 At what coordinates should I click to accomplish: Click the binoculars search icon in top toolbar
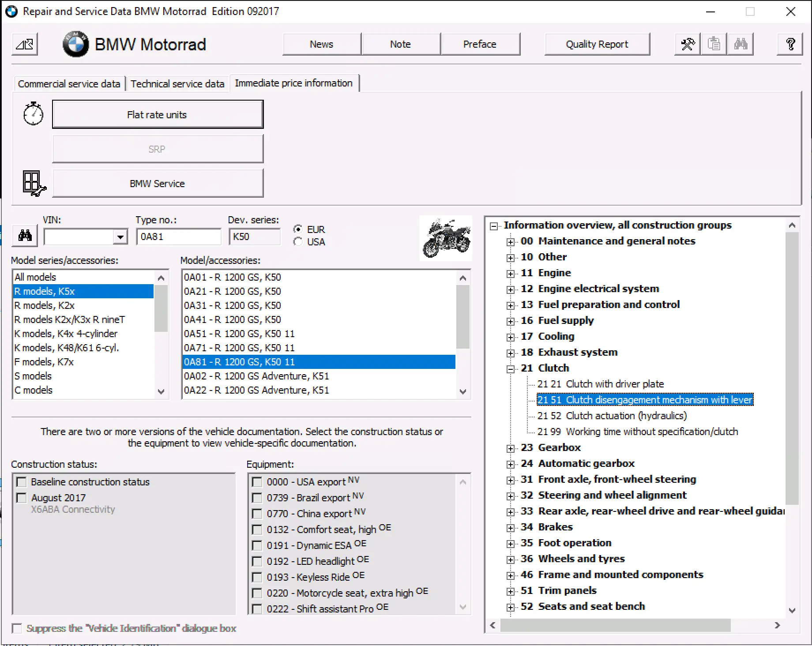[x=740, y=44]
